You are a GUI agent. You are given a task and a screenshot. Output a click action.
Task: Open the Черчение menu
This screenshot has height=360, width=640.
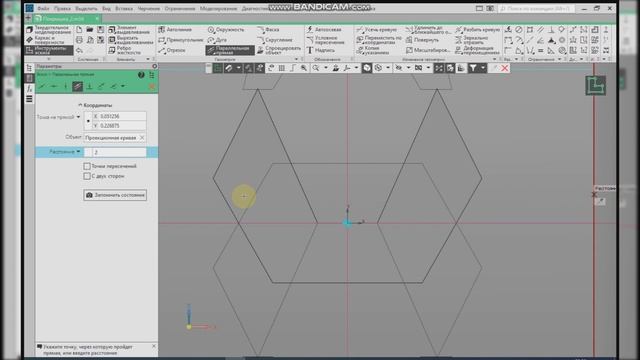coord(149,9)
